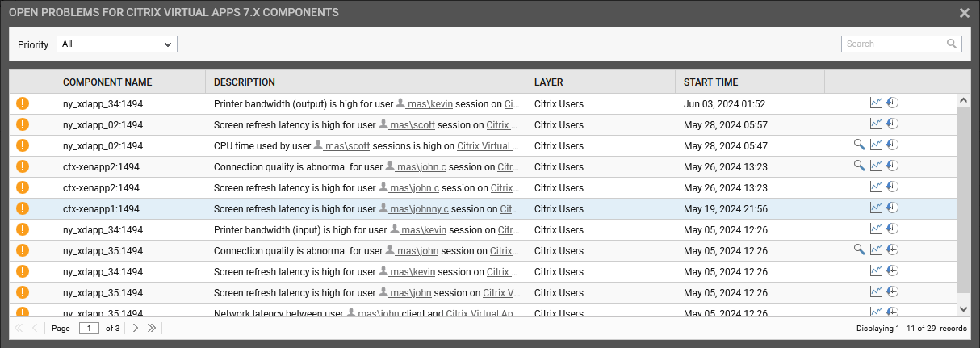Viewport: 980px width, 348px height.
Task: Sort by Component Name column header
Action: [x=107, y=82]
